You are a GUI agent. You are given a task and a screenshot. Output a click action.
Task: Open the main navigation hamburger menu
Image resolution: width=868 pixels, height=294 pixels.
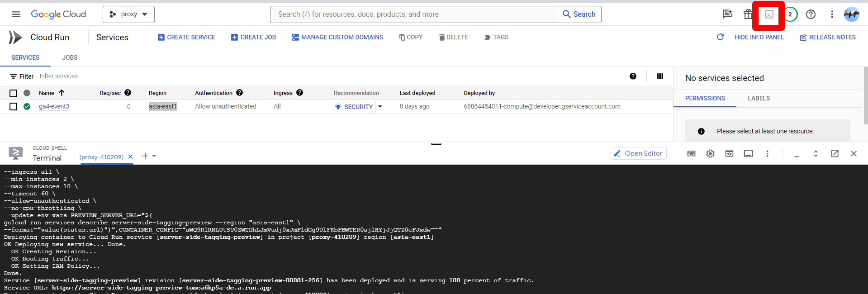click(16, 14)
